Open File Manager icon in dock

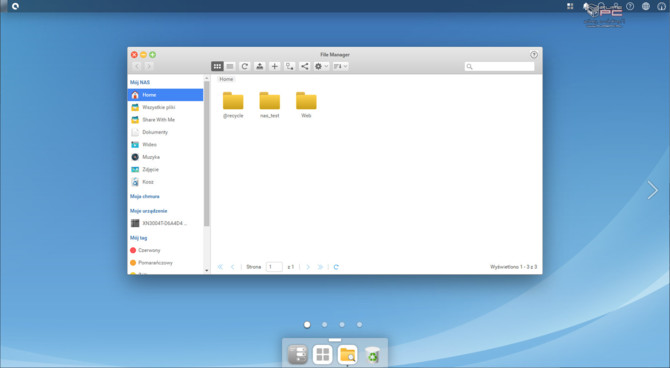(347, 354)
